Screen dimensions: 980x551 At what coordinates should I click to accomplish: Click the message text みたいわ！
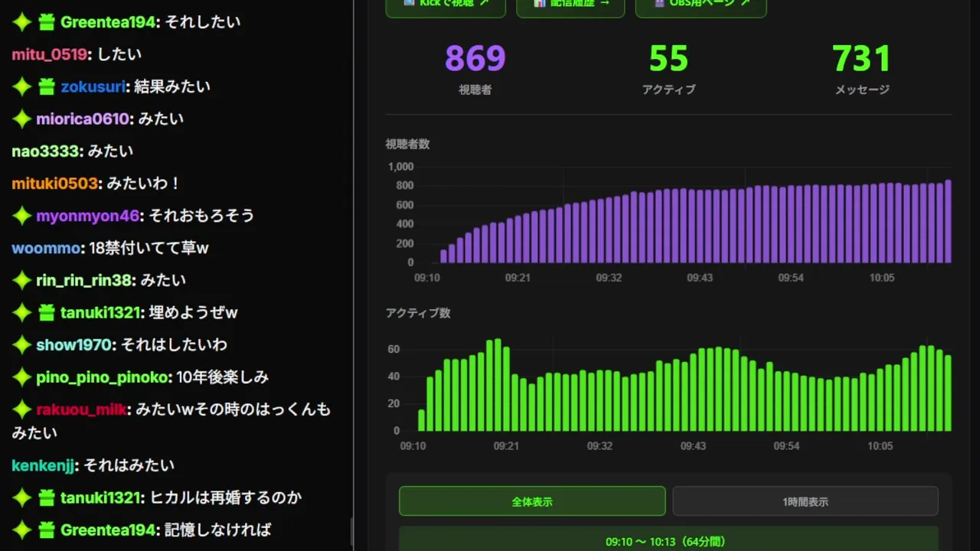point(144,184)
